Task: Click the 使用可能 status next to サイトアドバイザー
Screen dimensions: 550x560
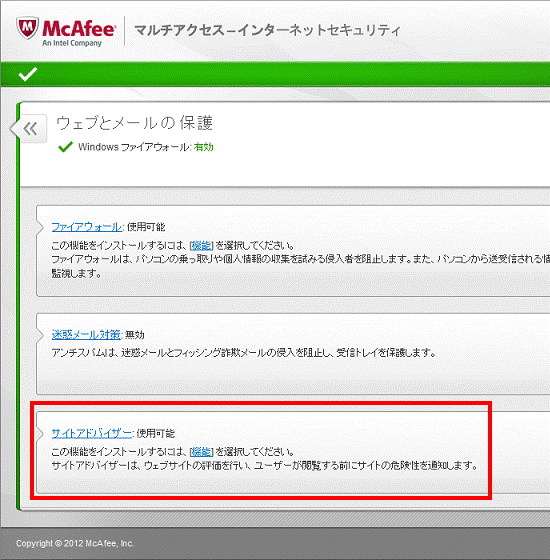Action: click(156, 434)
